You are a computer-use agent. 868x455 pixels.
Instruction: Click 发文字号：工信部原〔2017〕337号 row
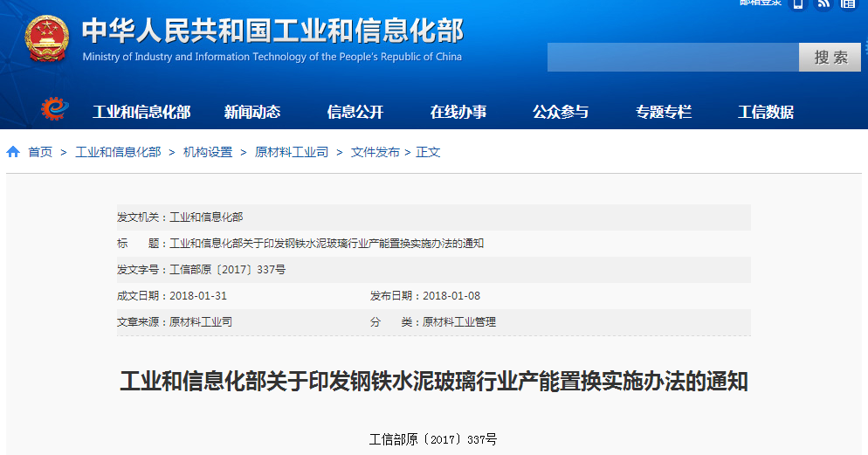tap(433, 270)
